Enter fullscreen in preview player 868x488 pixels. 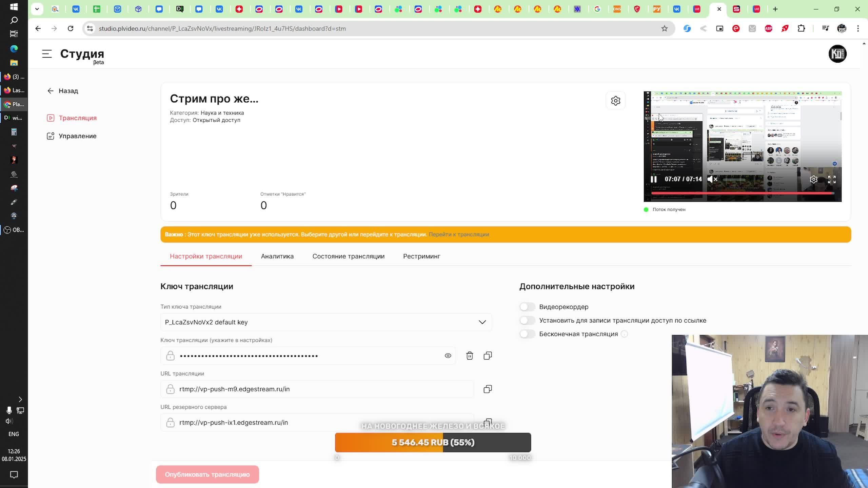pos(832,179)
